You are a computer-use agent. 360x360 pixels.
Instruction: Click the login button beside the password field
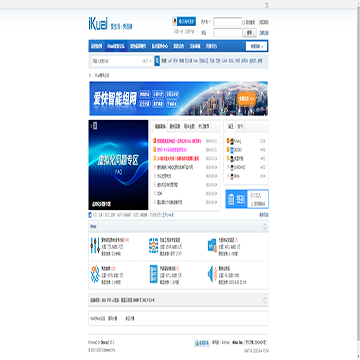[250, 33]
